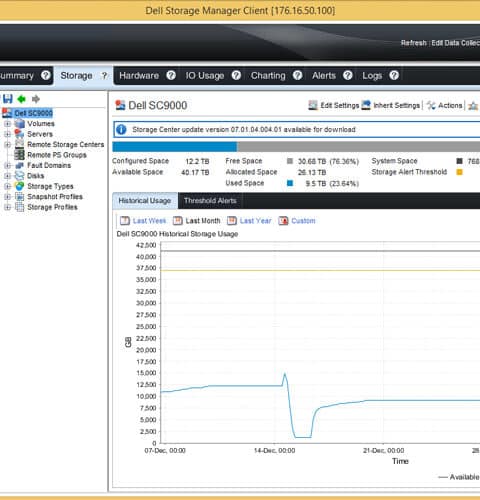Click the Snapshot Profiles icon
The image size is (480, 500).
(x=20, y=197)
